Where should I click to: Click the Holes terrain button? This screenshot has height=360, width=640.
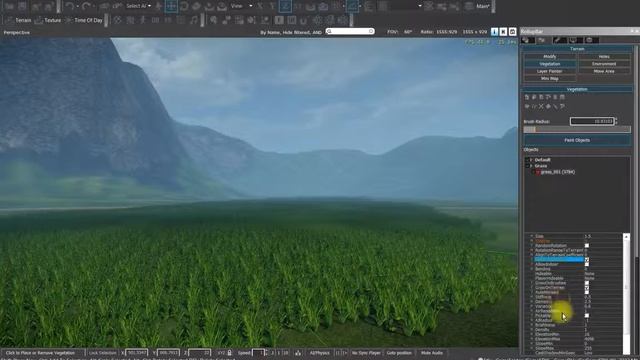click(604, 57)
